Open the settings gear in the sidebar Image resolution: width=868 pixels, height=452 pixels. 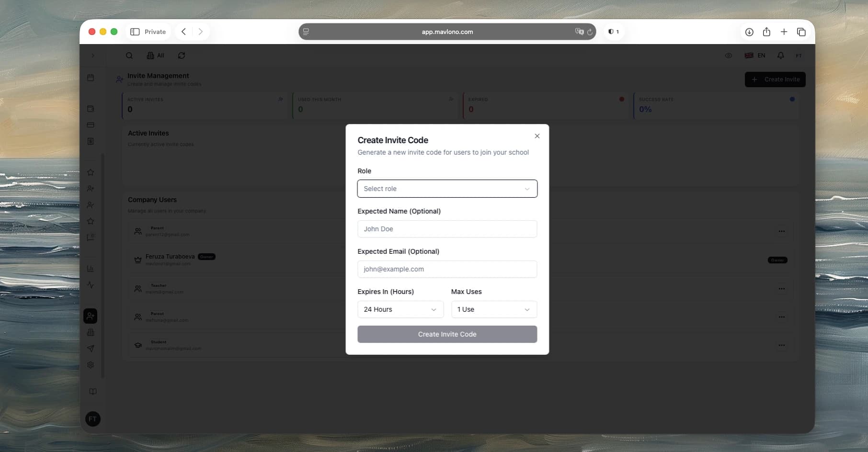pos(91,365)
